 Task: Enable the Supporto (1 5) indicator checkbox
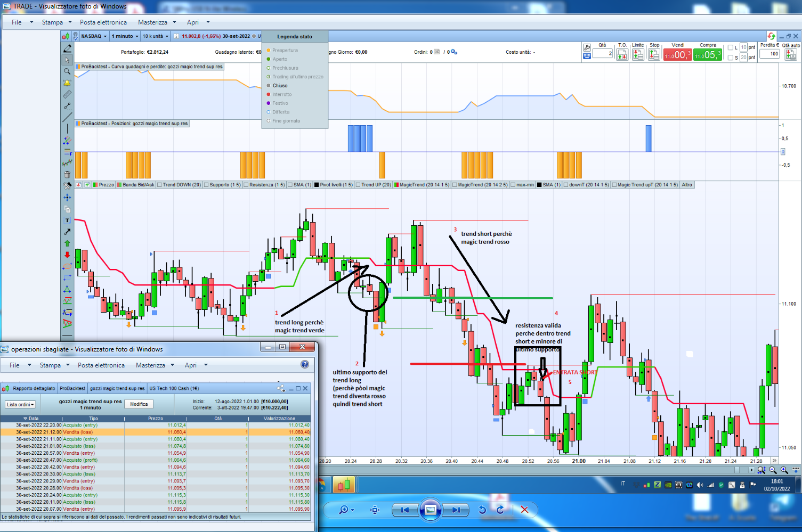click(207, 185)
